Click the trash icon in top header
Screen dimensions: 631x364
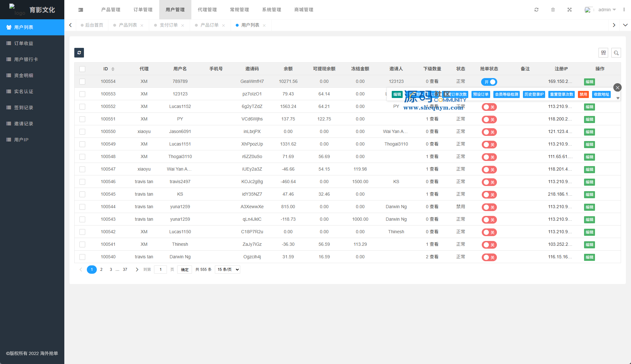click(x=553, y=10)
